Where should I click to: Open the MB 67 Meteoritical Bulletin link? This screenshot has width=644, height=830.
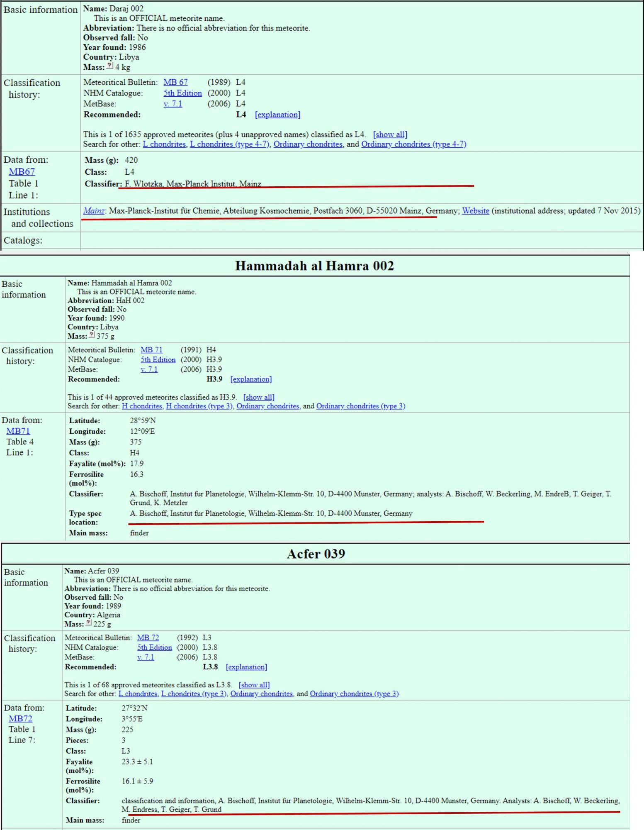click(x=175, y=82)
